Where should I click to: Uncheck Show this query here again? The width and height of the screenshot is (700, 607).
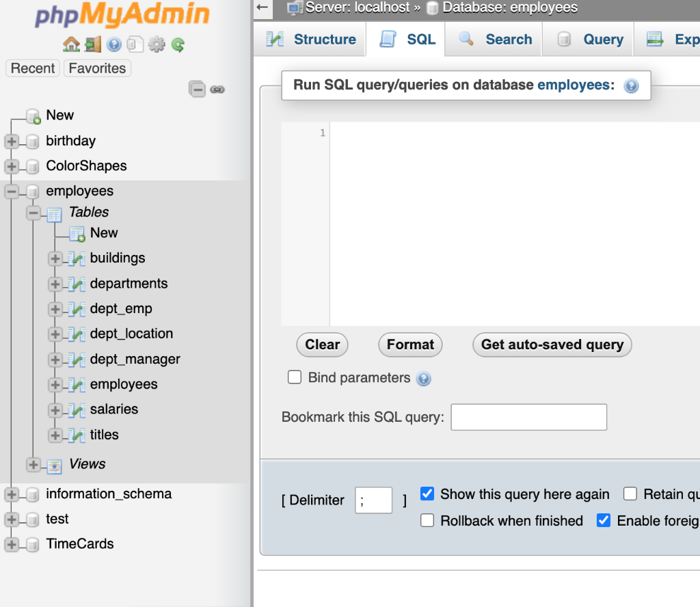pos(427,494)
